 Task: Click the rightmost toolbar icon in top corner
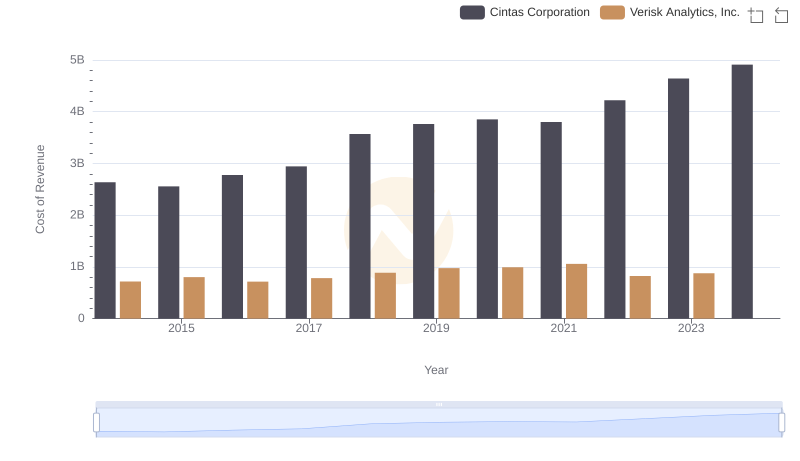click(782, 15)
